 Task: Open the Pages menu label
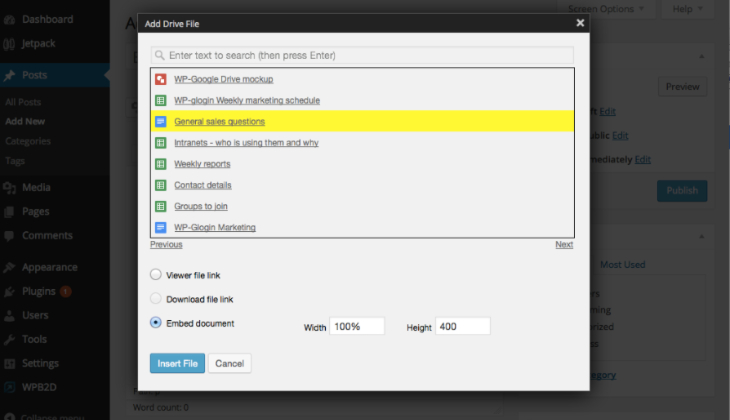pyautogui.click(x=35, y=212)
